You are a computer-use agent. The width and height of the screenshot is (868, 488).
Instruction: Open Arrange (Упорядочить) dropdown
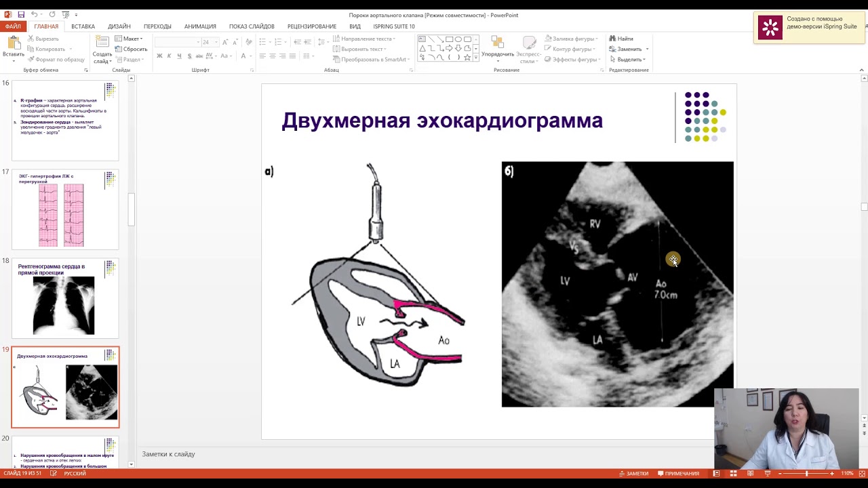498,49
